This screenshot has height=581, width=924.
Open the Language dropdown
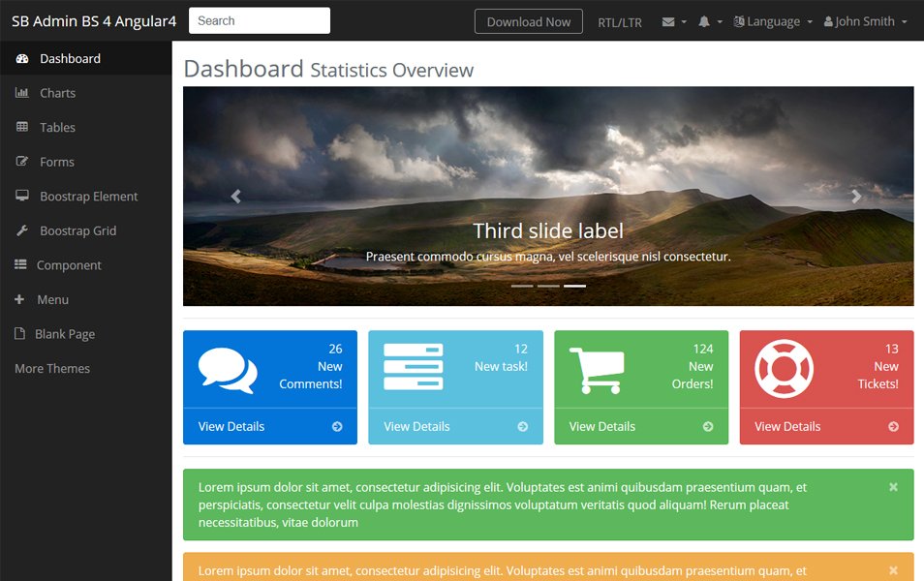coord(772,21)
